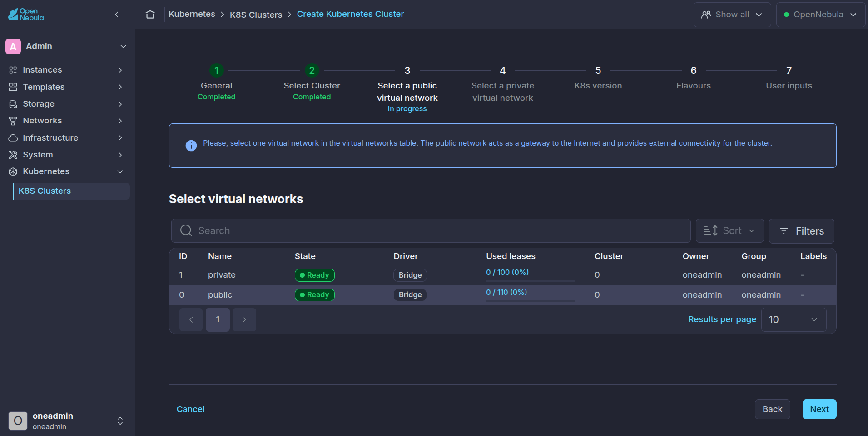The height and width of the screenshot is (436, 868).
Task: Expand the Storage menu chevron
Action: 120,104
